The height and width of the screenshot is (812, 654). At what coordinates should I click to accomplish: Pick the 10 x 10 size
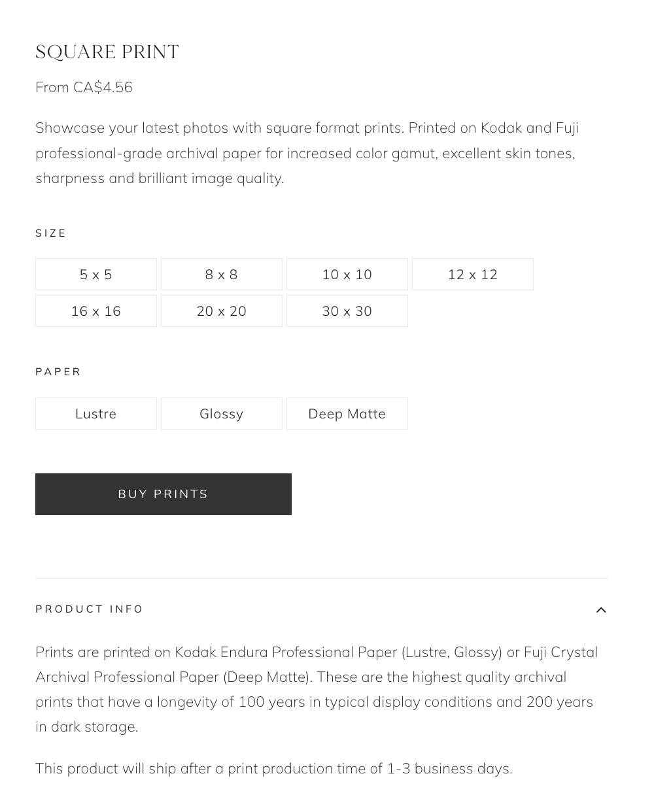(x=347, y=275)
